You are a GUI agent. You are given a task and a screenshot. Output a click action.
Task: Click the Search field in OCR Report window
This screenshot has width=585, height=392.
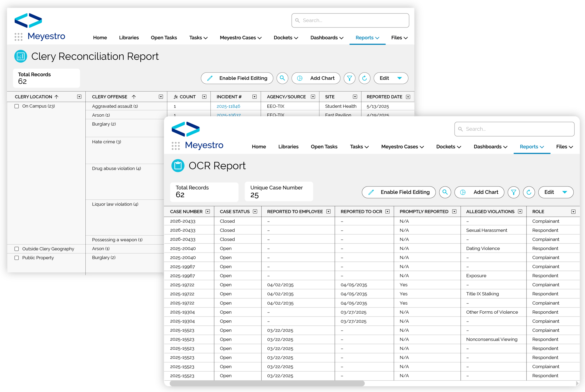(514, 129)
